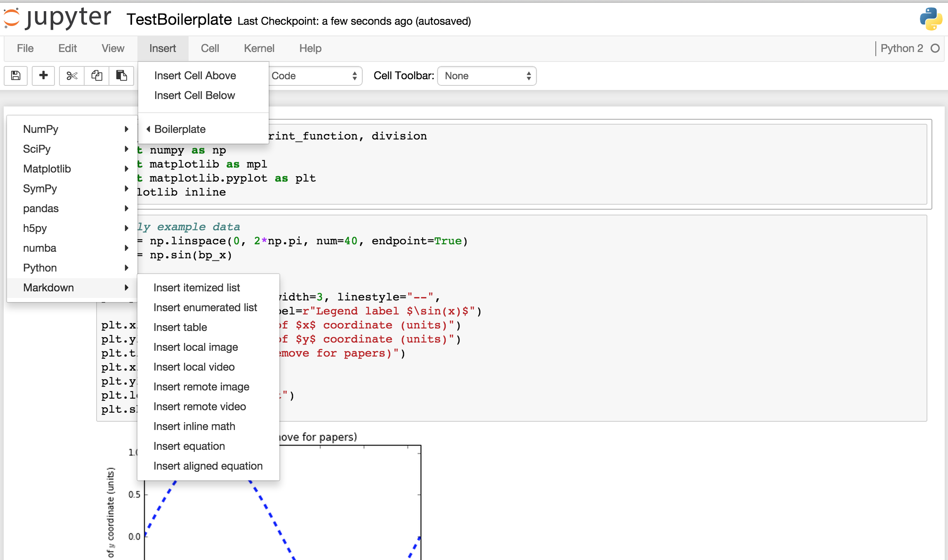Open the View menu
This screenshot has width=948, height=560.
click(x=113, y=48)
